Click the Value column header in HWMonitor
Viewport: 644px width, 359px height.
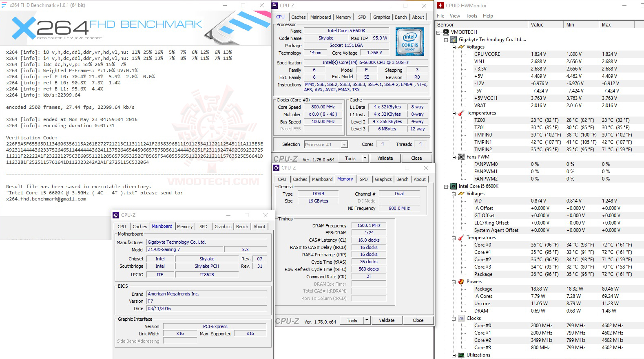click(x=545, y=24)
